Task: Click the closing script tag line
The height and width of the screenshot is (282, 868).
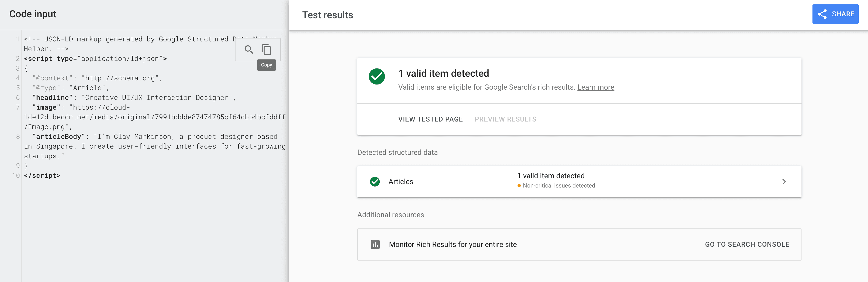Action: (42, 176)
